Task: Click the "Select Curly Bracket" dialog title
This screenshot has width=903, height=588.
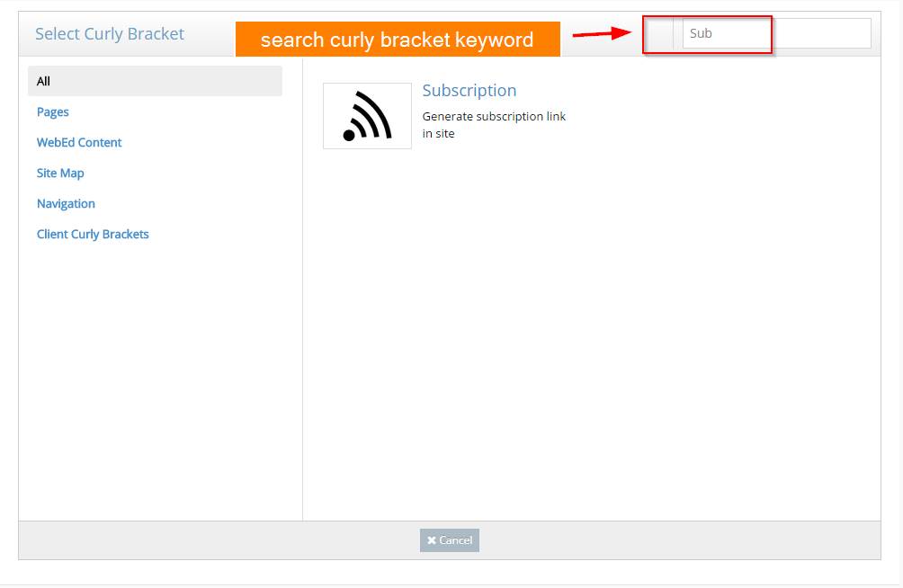Action: (110, 34)
